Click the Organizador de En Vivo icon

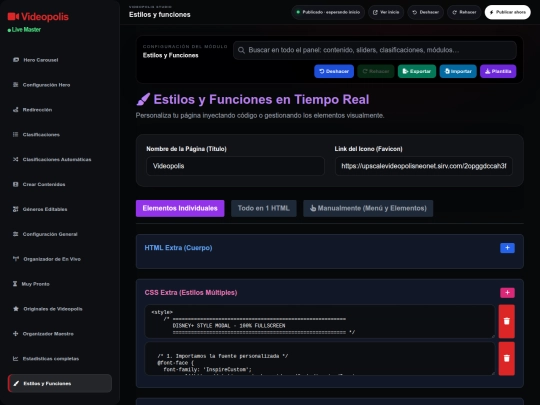16,259
